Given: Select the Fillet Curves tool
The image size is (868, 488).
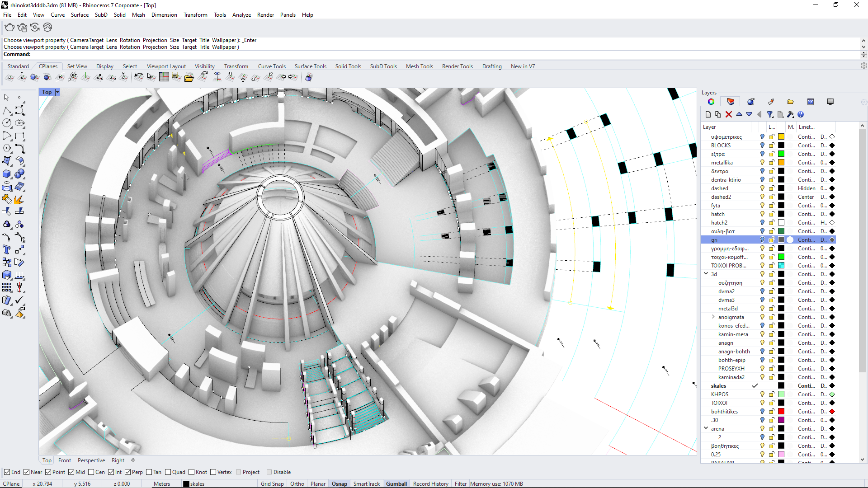Looking at the screenshot, I should pos(19,148).
